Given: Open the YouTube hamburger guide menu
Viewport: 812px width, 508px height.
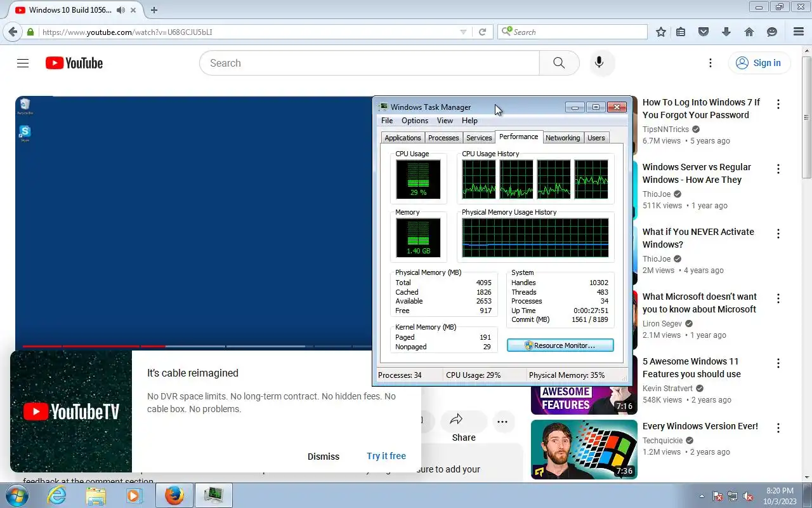Looking at the screenshot, I should point(23,63).
